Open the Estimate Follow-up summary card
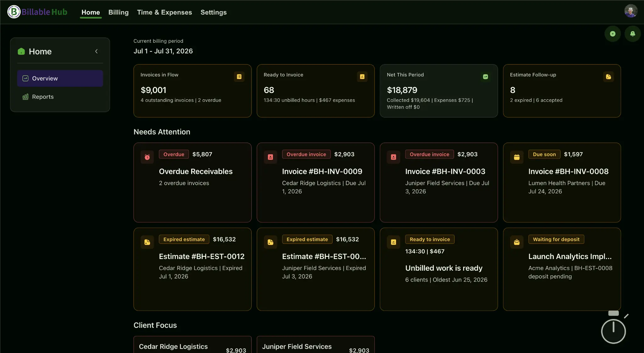The height and width of the screenshot is (353, 644). pos(562,91)
